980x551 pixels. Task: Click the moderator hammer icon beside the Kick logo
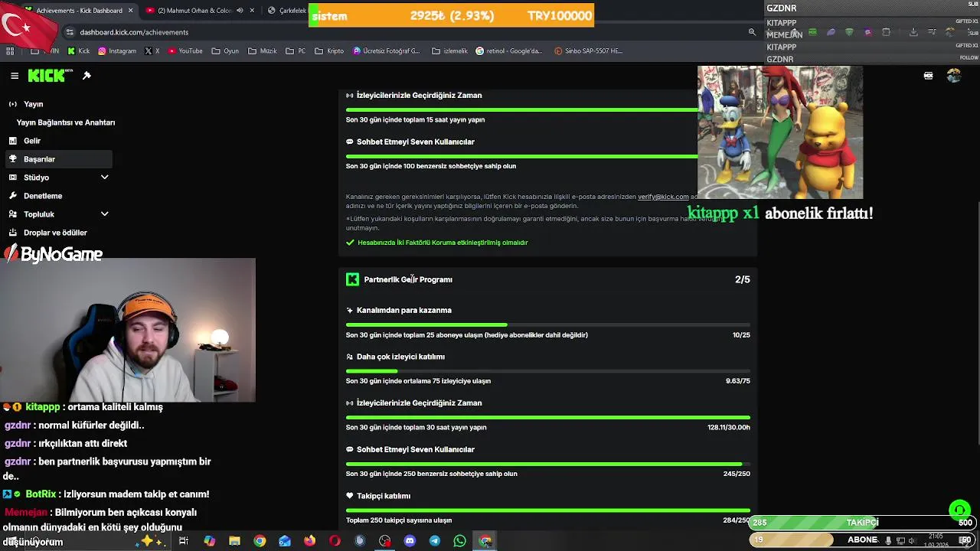tap(87, 76)
